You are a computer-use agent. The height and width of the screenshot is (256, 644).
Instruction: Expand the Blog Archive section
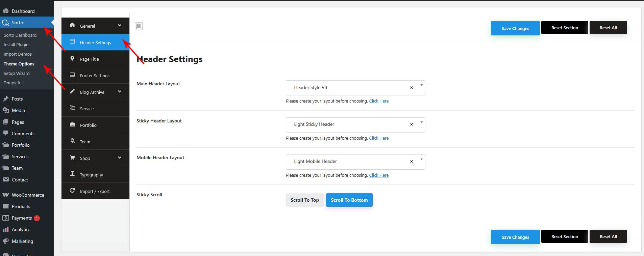pos(120,92)
